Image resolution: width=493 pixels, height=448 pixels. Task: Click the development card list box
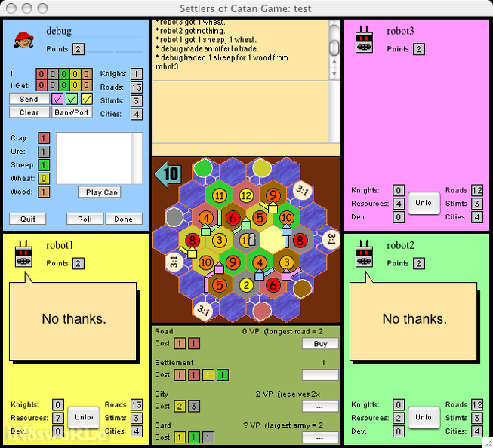pyautogui.click(x=100, y=158)
